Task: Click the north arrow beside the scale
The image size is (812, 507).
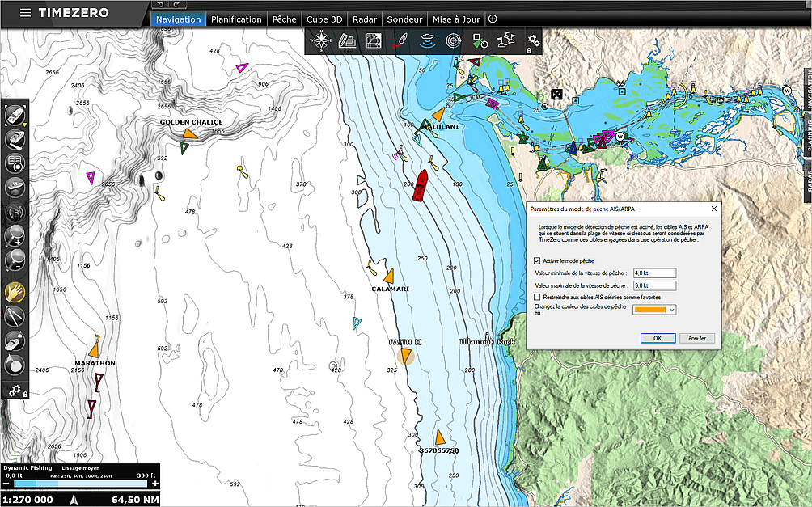Action: click(x=74, y=499)
